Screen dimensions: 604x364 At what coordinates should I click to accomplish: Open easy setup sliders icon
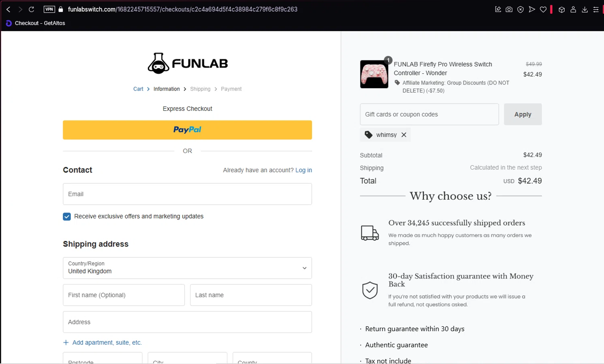596,10
